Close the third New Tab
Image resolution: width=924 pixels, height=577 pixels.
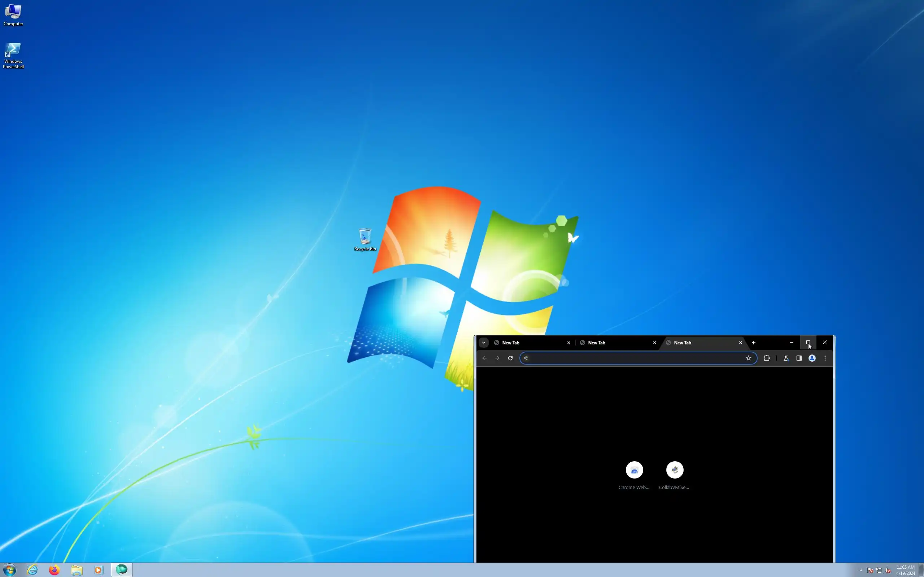(x=740, y=343)
